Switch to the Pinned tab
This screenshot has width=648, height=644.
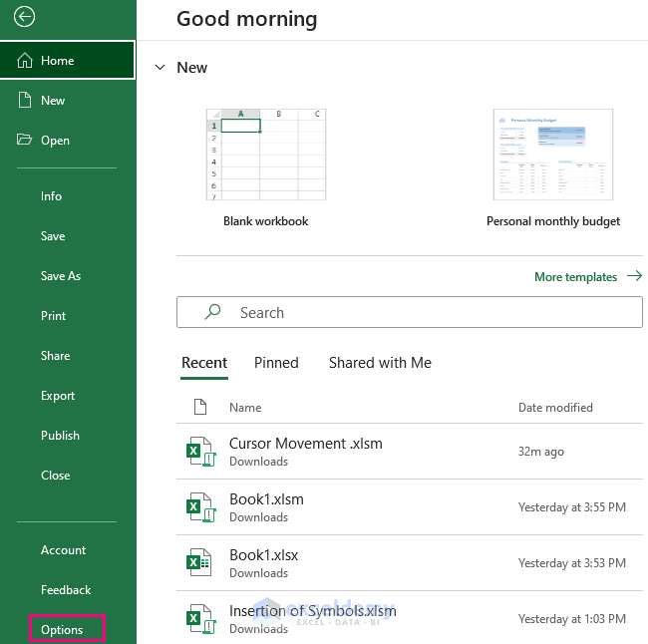[276, 363]
